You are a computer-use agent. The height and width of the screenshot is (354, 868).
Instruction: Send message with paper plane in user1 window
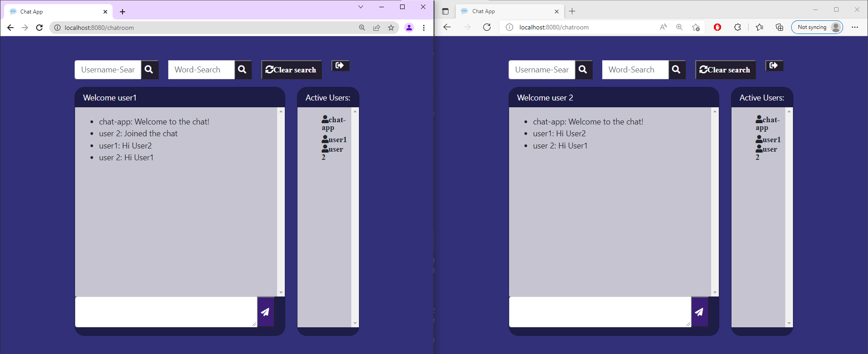pos(265,311)
